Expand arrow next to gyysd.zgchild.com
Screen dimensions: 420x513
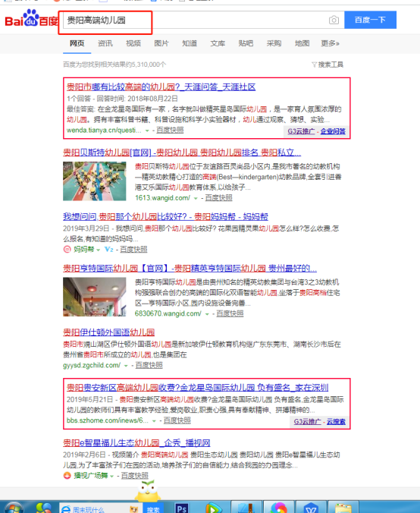tap(126, 366)
